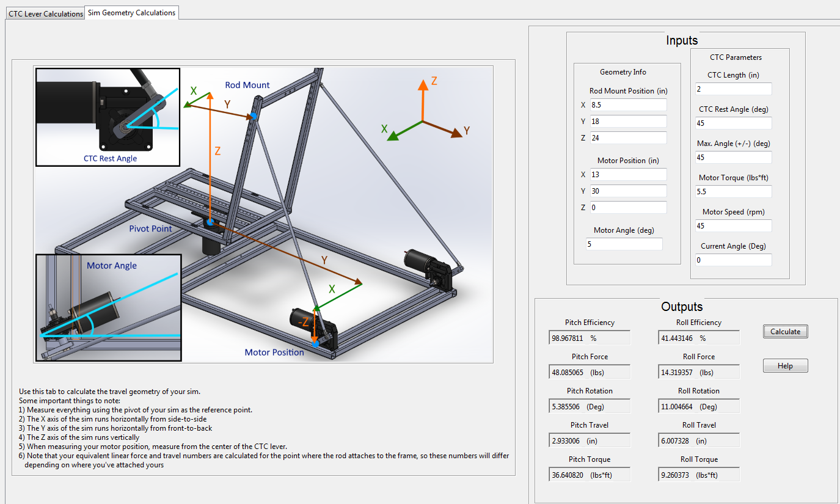The width and height of the screenshot is (840, 504).
Task: Open Help with the Help button
Action: coord(785,366)
